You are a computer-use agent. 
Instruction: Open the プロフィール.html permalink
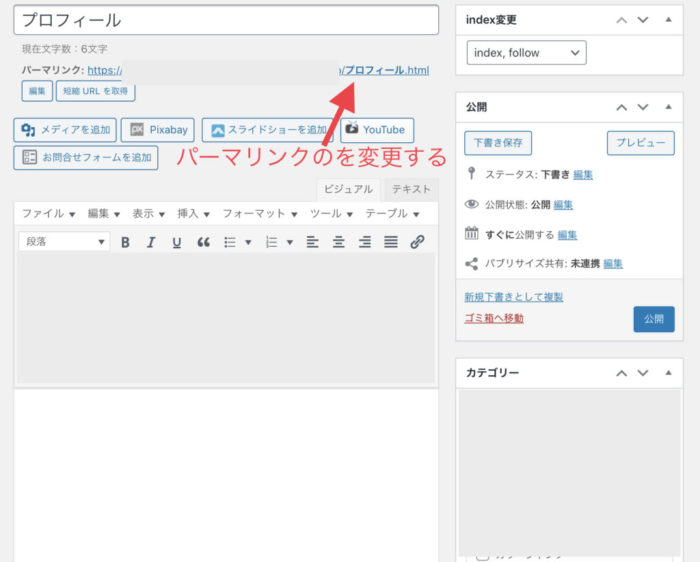coord(385,70)
